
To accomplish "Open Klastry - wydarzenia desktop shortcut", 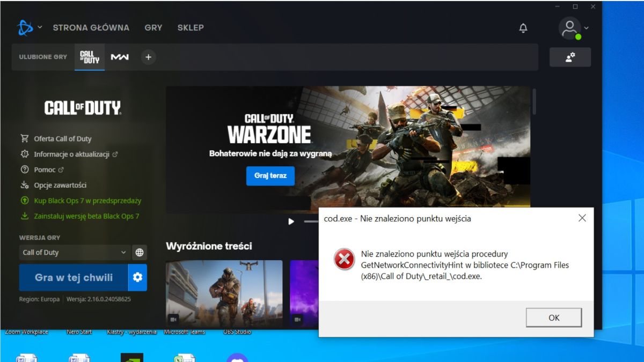I will (x=131, y=332).
